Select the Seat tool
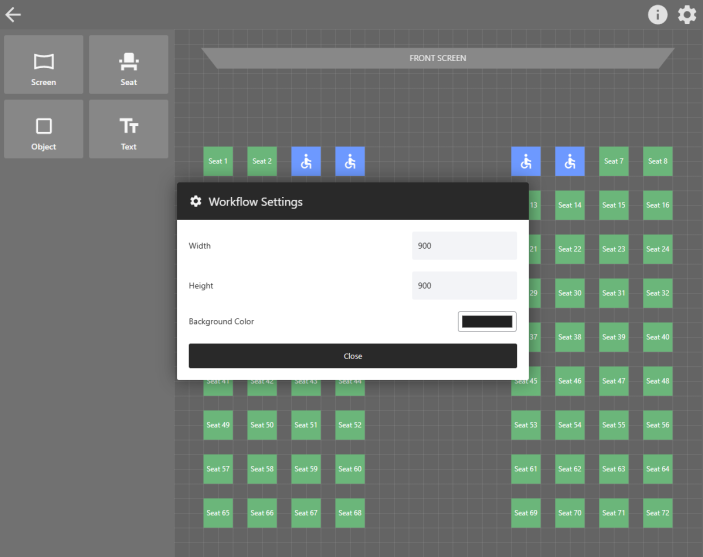 (x=129, y=65)
